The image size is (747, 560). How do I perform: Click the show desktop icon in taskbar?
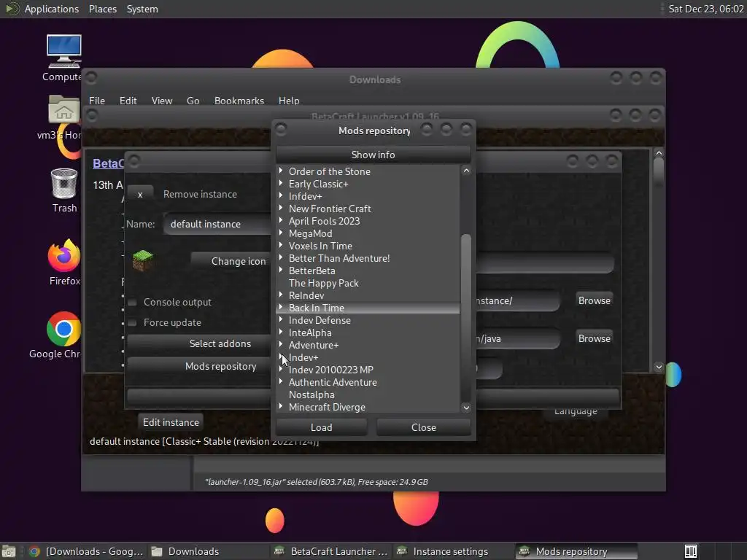pos(9,551)
